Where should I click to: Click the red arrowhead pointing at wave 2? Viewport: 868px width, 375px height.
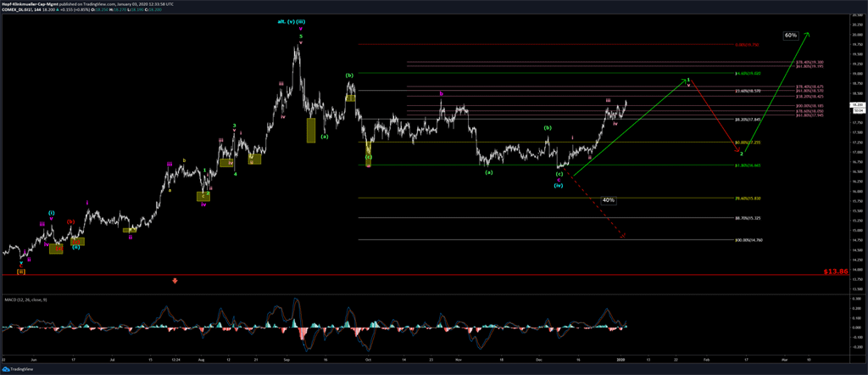click(x=738, y=150)
